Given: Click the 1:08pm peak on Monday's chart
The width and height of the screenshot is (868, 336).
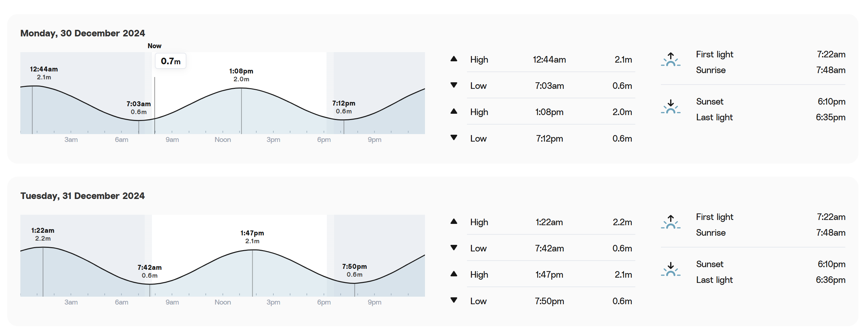Looking at the screenshot, I should pos(241,88).
